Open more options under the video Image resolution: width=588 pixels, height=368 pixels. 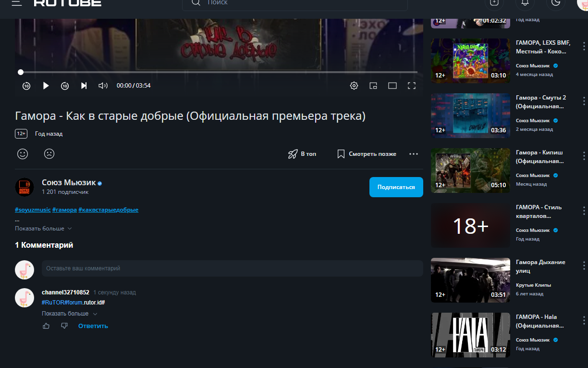(x=414, y=154)
